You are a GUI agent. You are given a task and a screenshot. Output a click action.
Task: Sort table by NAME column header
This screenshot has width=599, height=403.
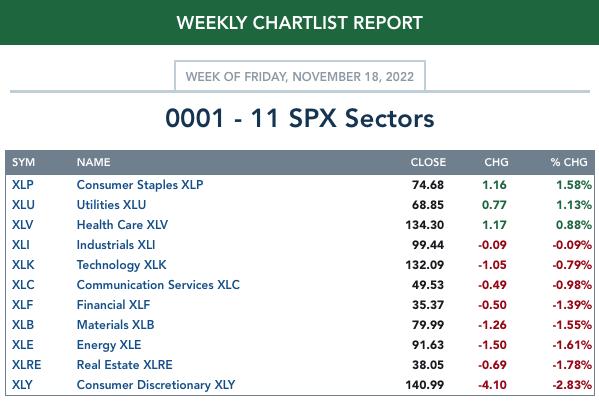(x=94, y=162)
